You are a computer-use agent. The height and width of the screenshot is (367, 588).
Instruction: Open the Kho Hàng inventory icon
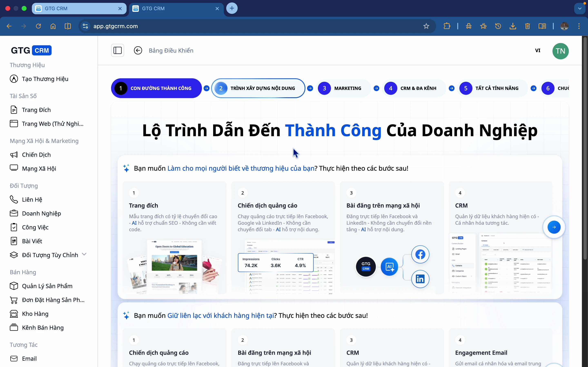(14, 314)
